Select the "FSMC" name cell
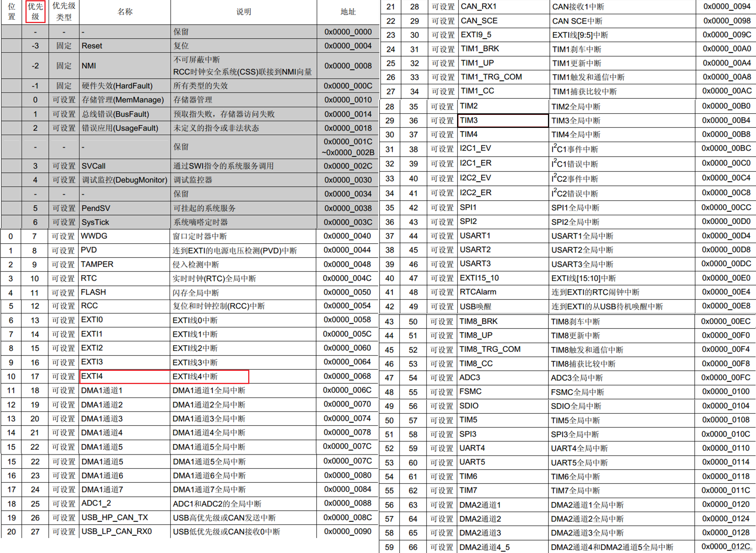Screen dimensions: 756x553 pyautogui.click(x=503, y=392)
